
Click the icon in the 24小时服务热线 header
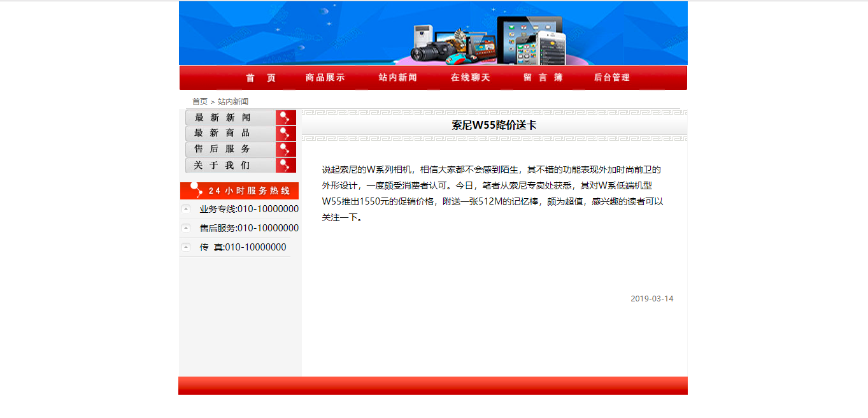(197, 190)
